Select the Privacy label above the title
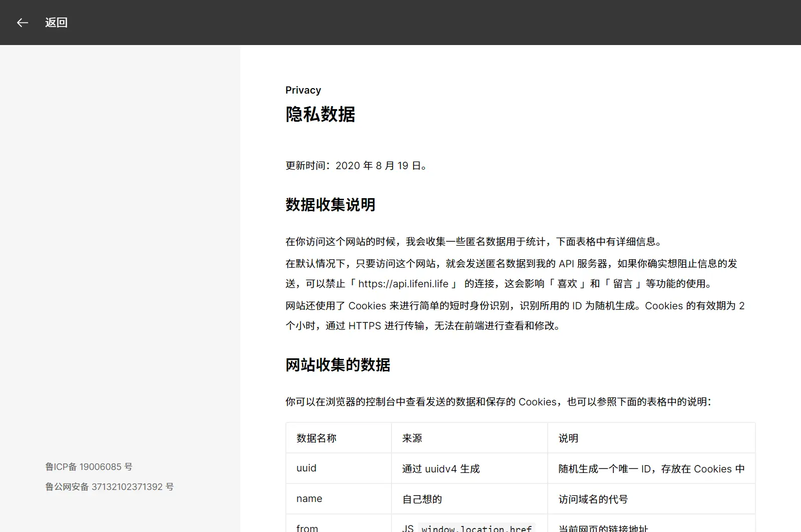The image size is (801, 532). coord(303,90)
